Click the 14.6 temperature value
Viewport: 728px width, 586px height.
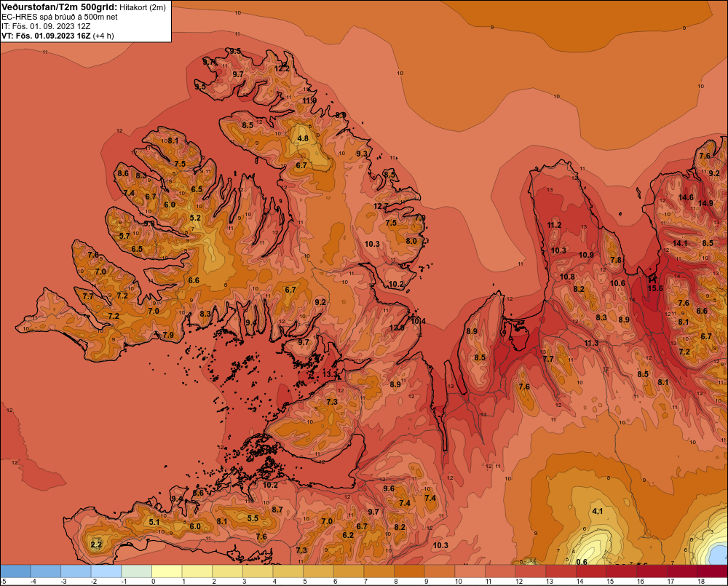click(686, 197)
